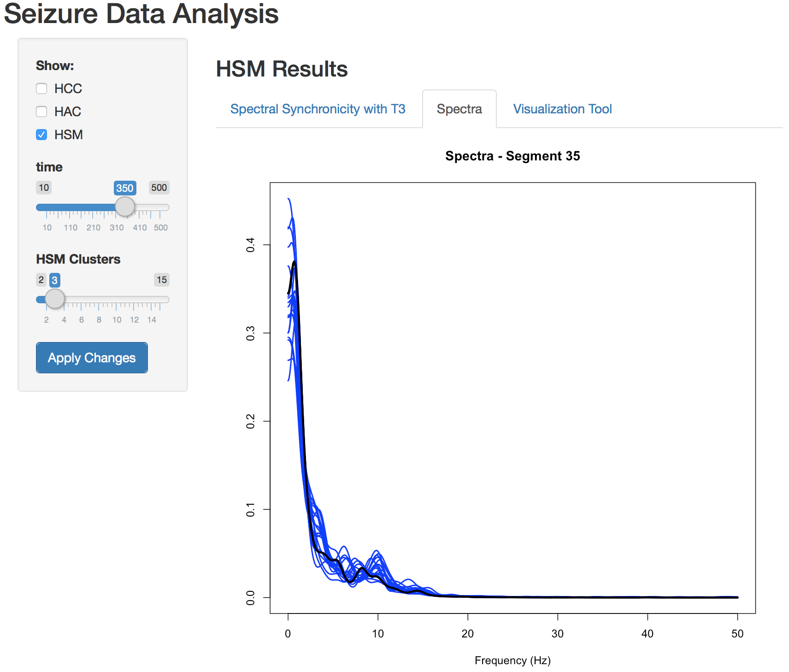
Task: Select the Spectra tab
Action: (x=459, y=109)
